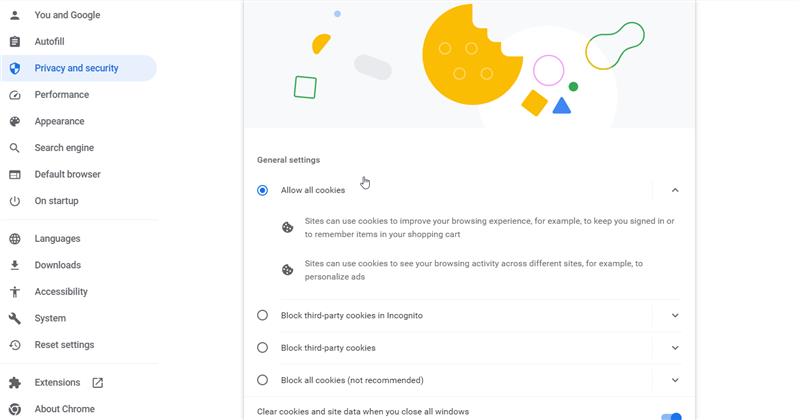Choose Block all cookies (not recommended) radio

point(262,380)
